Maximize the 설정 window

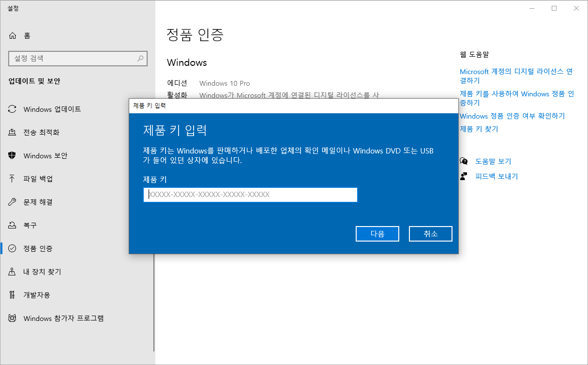pyautogui.click(x=554, y=8)
